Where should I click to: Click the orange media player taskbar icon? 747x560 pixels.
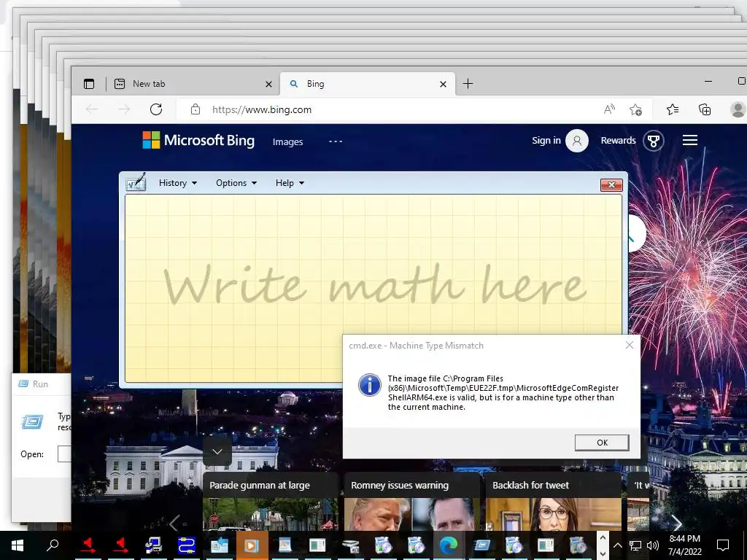(252, 545)
